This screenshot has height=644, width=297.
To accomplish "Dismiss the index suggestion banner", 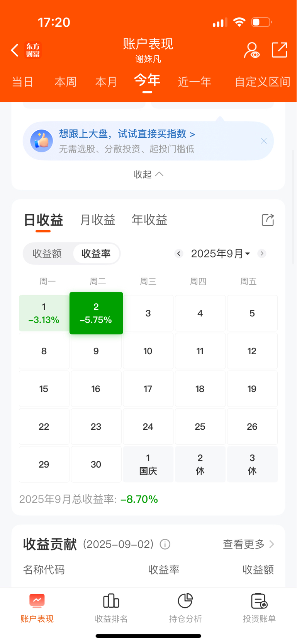I will [x=264, y=141].
